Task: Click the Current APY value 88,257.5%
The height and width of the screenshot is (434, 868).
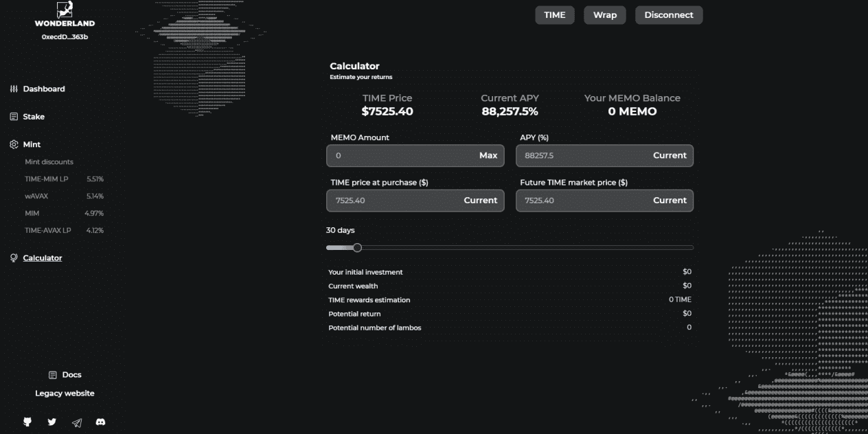Action: (510, 111)
